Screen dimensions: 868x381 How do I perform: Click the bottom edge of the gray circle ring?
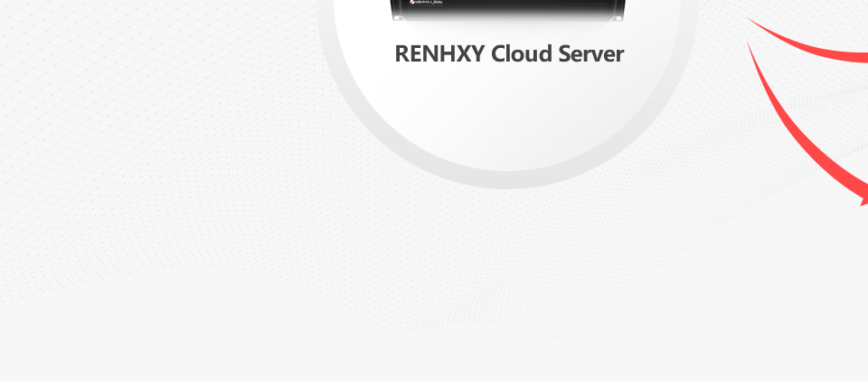coord(507,180)
